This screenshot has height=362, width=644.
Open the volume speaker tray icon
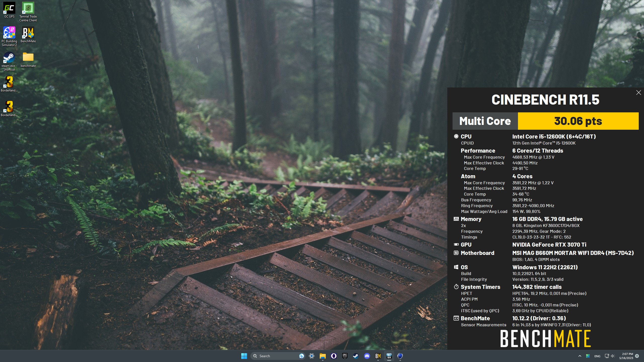click(613, 356)
